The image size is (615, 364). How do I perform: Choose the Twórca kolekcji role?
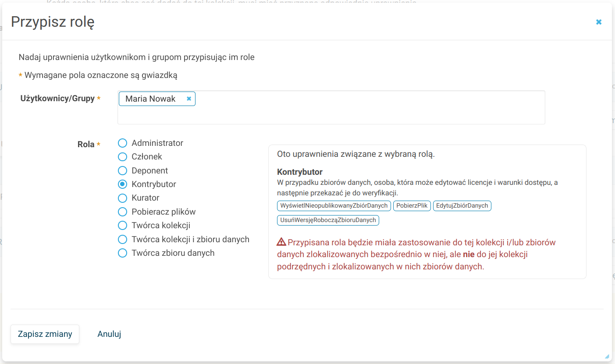coord(123,226)
